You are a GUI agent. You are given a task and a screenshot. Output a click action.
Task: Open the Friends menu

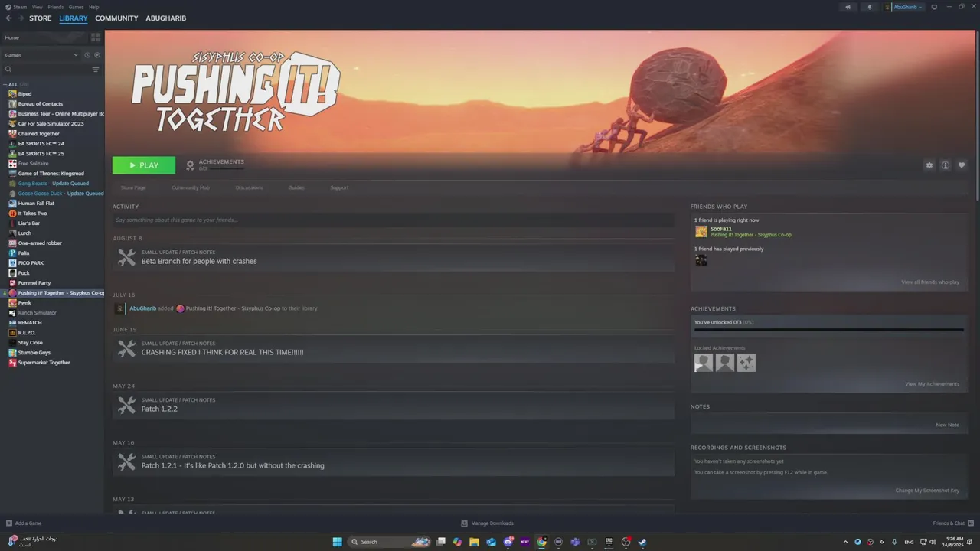[56, 7]
